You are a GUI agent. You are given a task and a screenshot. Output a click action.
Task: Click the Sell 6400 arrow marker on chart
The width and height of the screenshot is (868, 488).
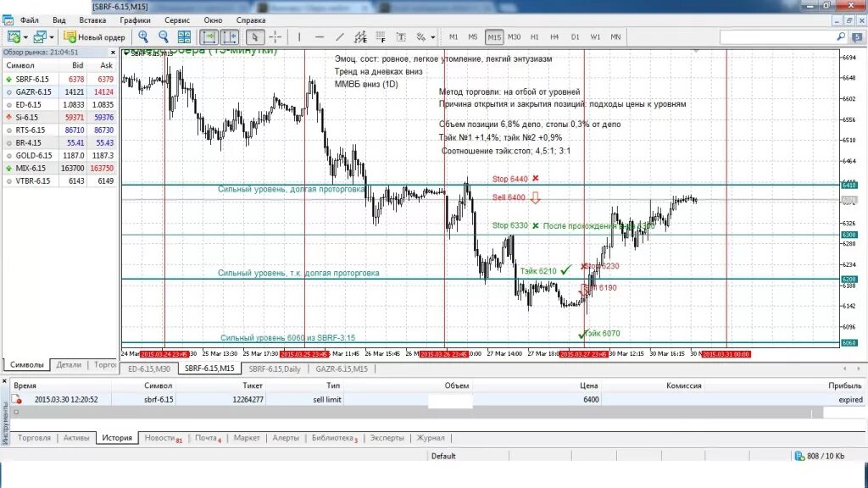[x=536, y=197]
